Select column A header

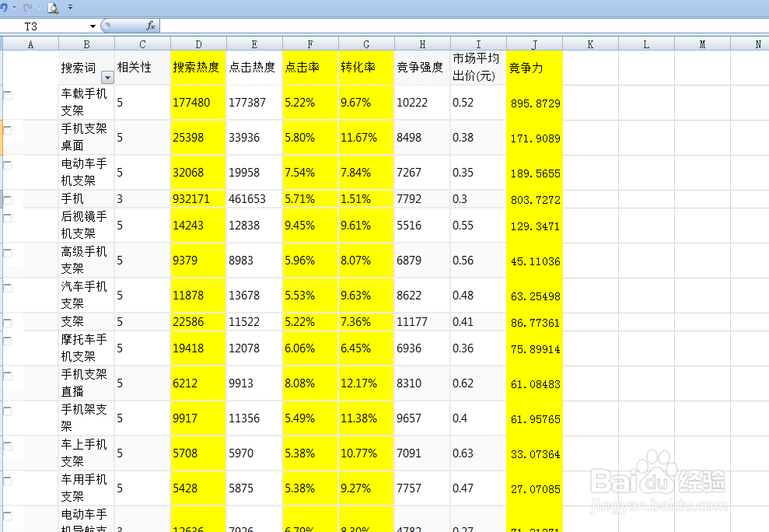[30, 44]
